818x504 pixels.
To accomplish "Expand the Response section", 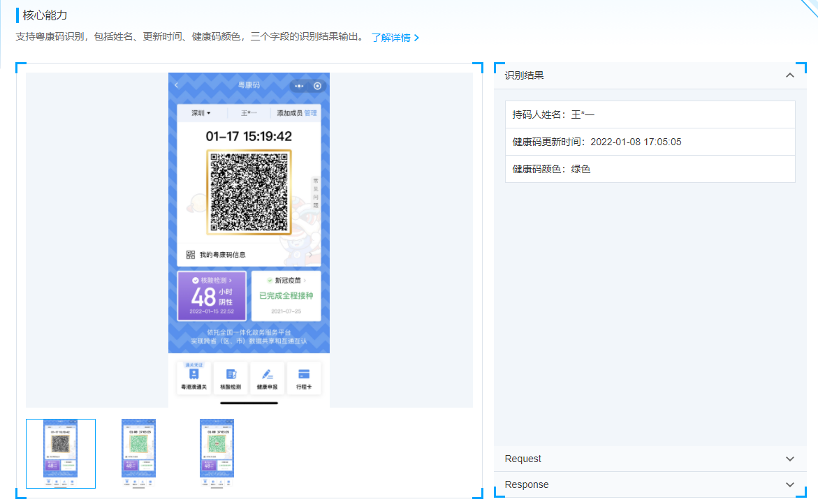I will pos(650,484).
